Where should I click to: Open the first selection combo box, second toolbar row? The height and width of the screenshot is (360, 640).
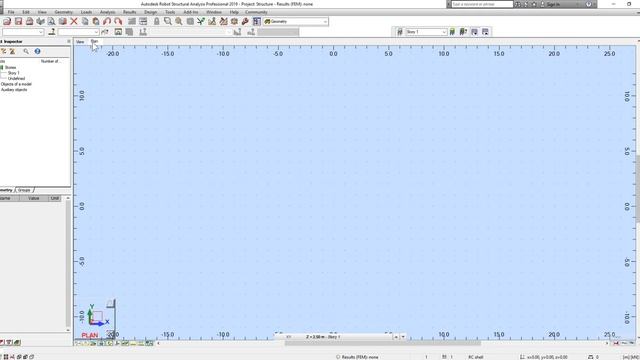(x=22, y=32)
